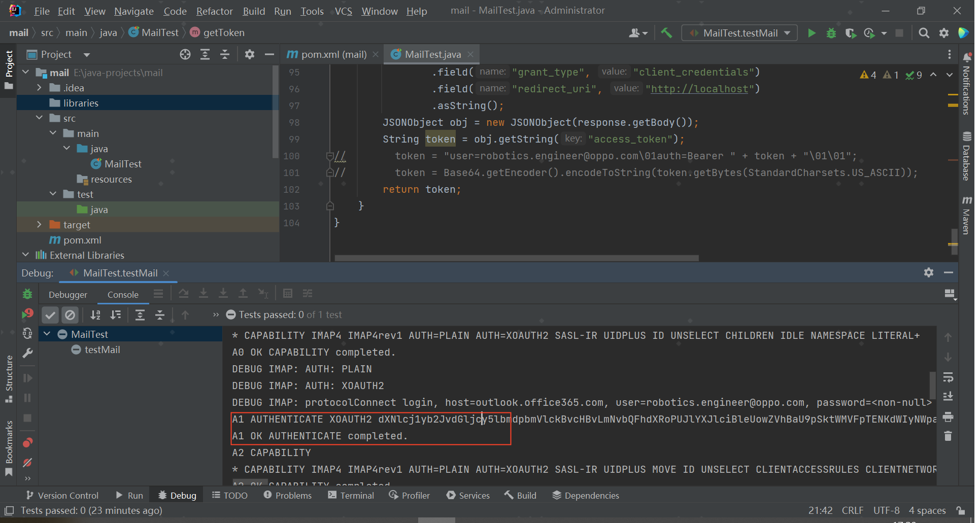The image size is (980, 523).
Task: Open MailTest.testMail run configuration dropdown
Action: 739,33
